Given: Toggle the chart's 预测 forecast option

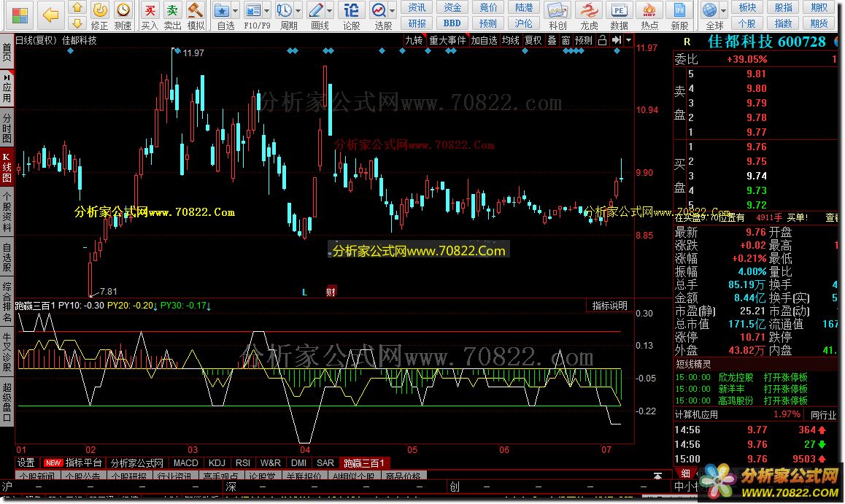Looking at the screenshot, I should (583, 40).
